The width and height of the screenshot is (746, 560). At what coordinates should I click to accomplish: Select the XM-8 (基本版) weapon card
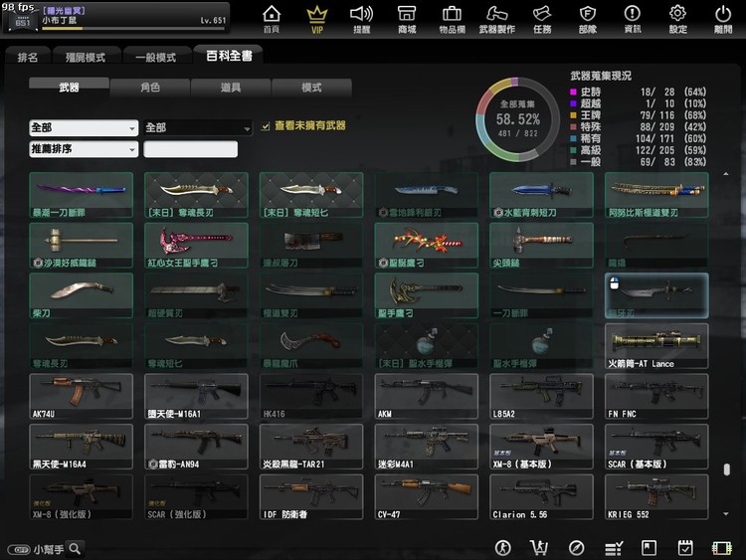pyautogui.click(x=541, y=447)
